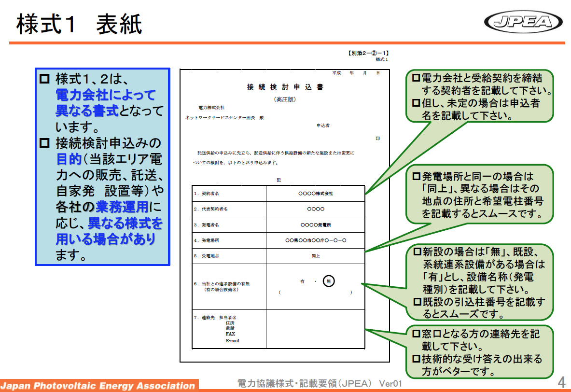The height and width of the screenshot is (392, 571).
Task: Click the footer text "電力協議様式・記載要領(JPEA) Ver01"
Action: [x=320, y=383]
